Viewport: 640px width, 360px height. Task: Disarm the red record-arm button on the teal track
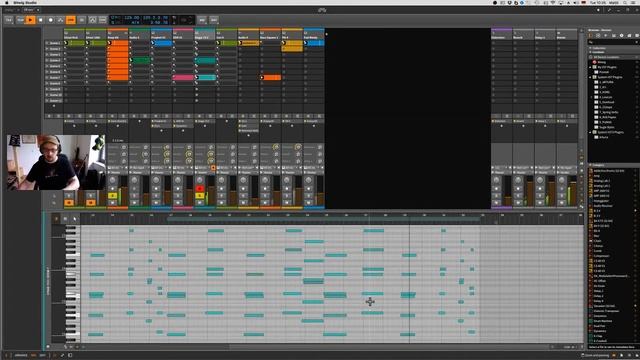pyautogui.click(x=200, y=189)
